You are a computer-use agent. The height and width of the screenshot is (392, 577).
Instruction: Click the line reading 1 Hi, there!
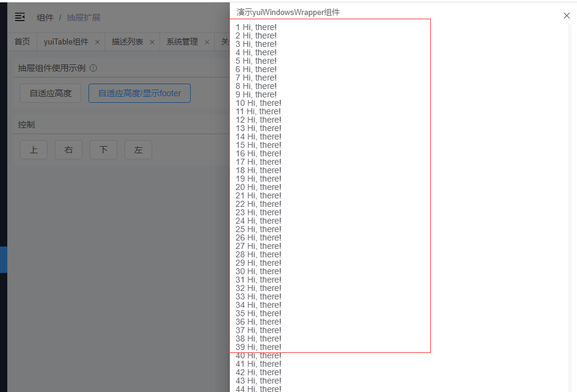tap(256, 26)
